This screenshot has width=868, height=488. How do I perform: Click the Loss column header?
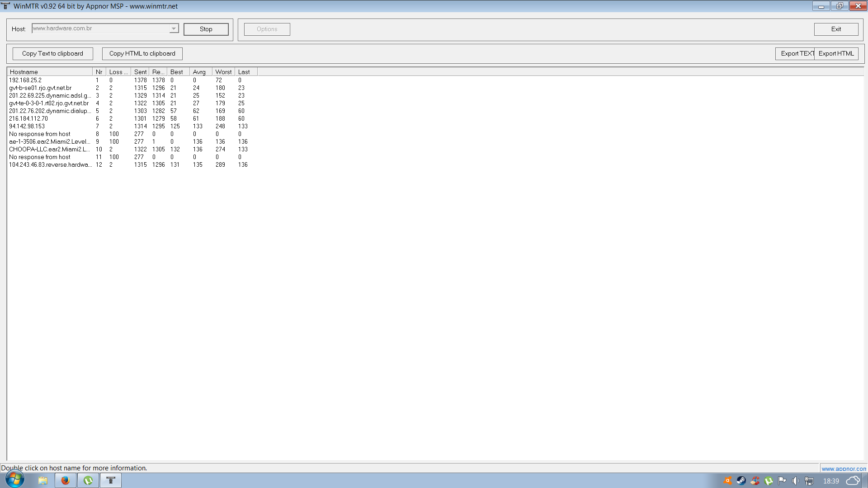pyautogui.click(x=118, y=72)
